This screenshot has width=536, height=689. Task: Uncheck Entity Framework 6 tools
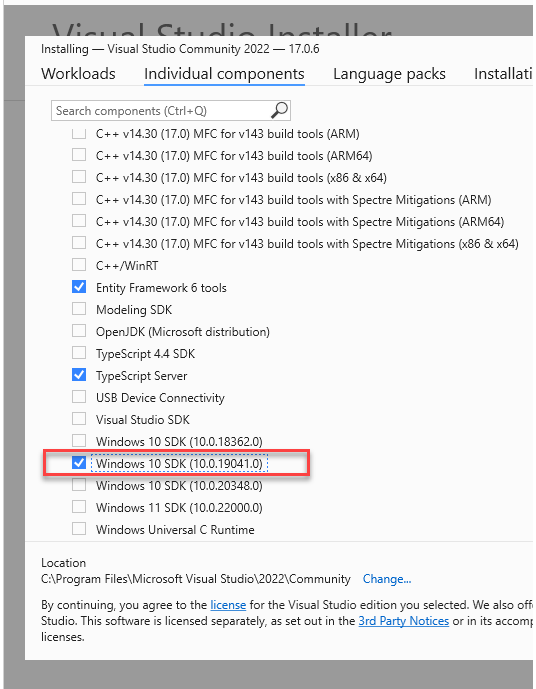[79, 287]
